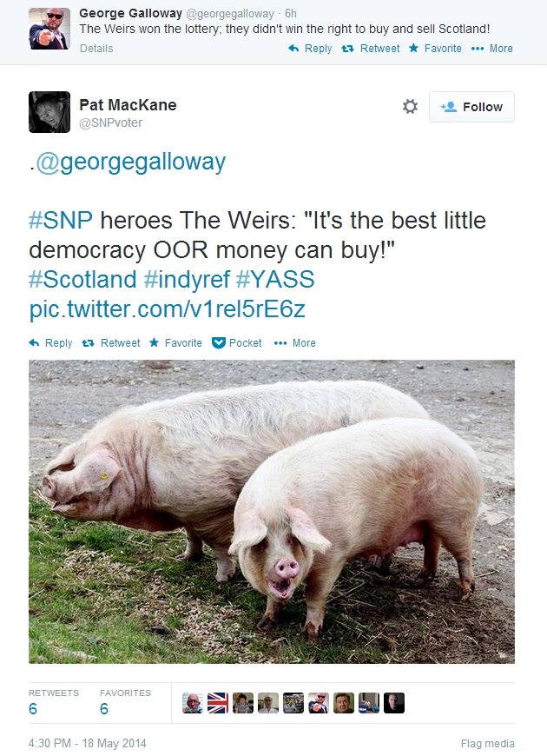Follow Pat MacKane
Image resolution: width=547 pixels, height=756 pixels.
[471, 107]
